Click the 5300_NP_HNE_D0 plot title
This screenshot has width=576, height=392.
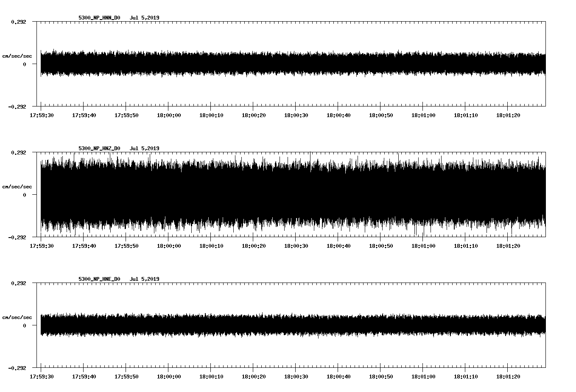pos(99,279)
